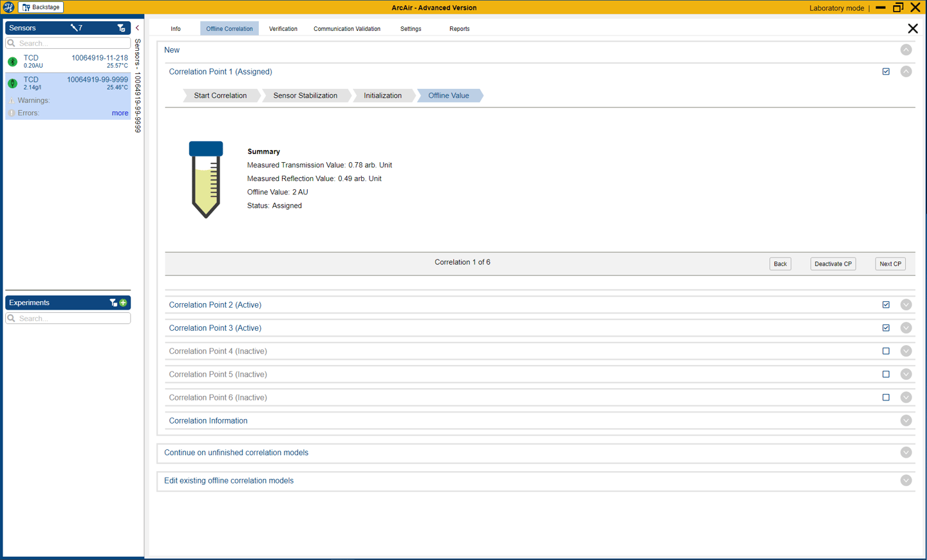
Task: Click the sensors filter icon
Action: (x=121, y=28)
